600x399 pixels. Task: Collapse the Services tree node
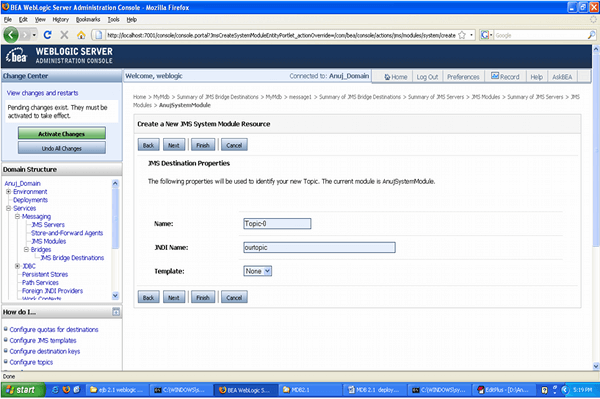[x=8, y=208]
